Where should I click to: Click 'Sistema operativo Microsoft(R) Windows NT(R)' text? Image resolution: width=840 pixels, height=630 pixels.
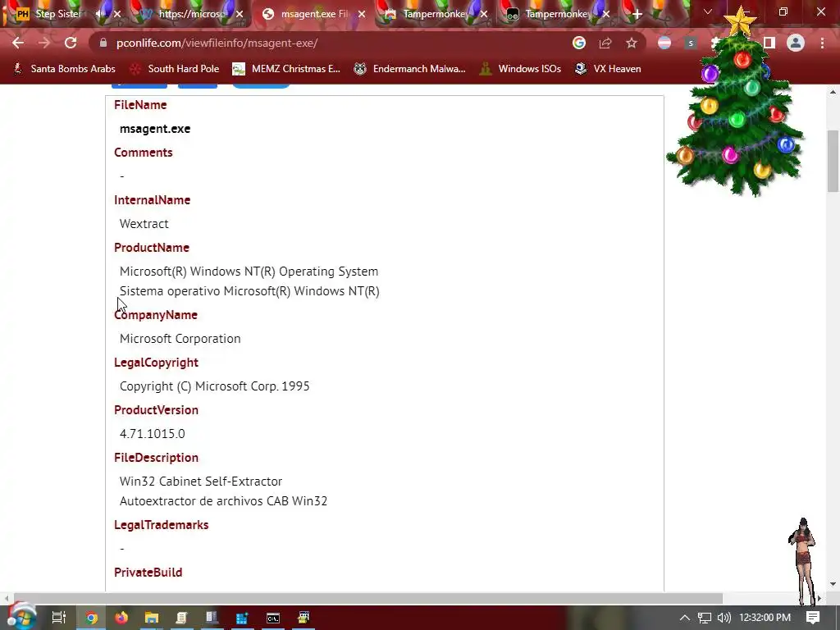click(249, 291)
